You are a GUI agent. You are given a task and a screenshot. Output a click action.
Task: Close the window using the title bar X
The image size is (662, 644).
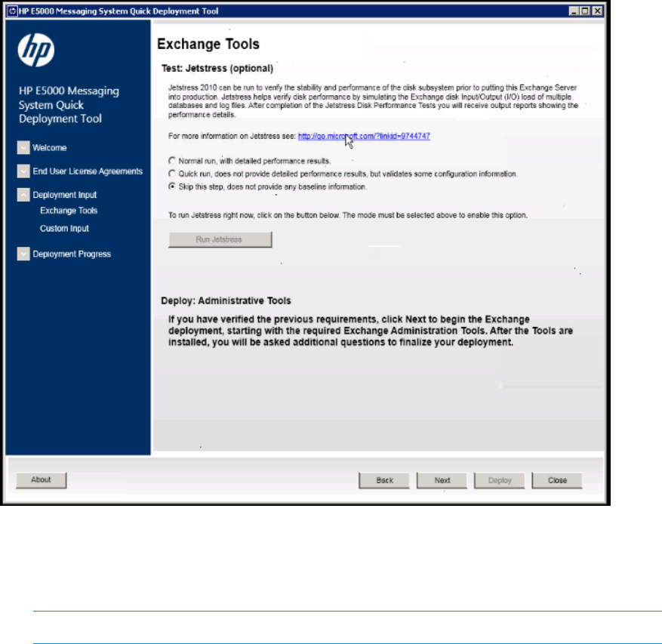click(x=597, y=11)
